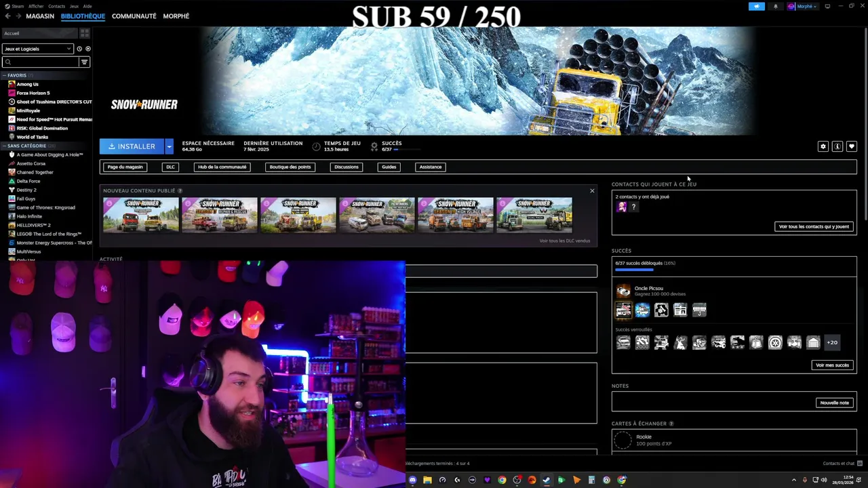Open calculator icon in the taskbar
The width and height of the screenshot is (868, 488).
(x=591, y=480)
